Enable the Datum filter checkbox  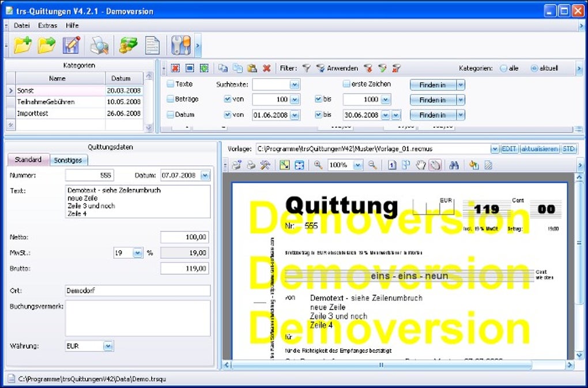[x=170, y=114]
